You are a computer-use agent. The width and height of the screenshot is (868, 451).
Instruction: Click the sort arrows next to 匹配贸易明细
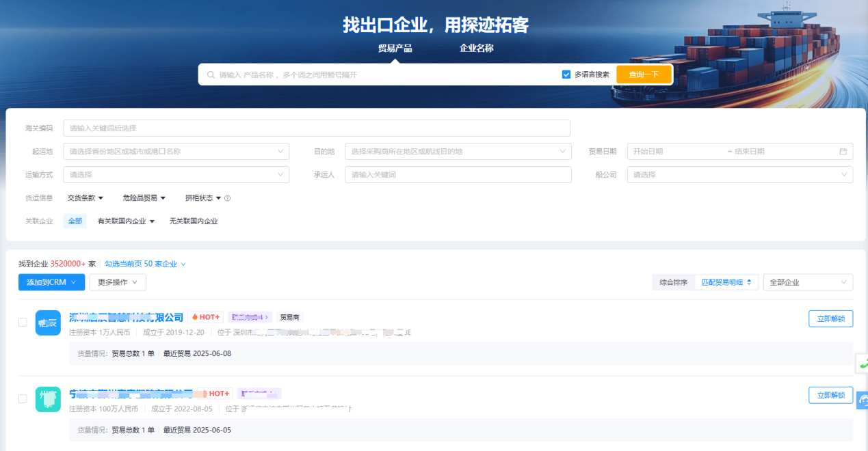pos(749,282)
